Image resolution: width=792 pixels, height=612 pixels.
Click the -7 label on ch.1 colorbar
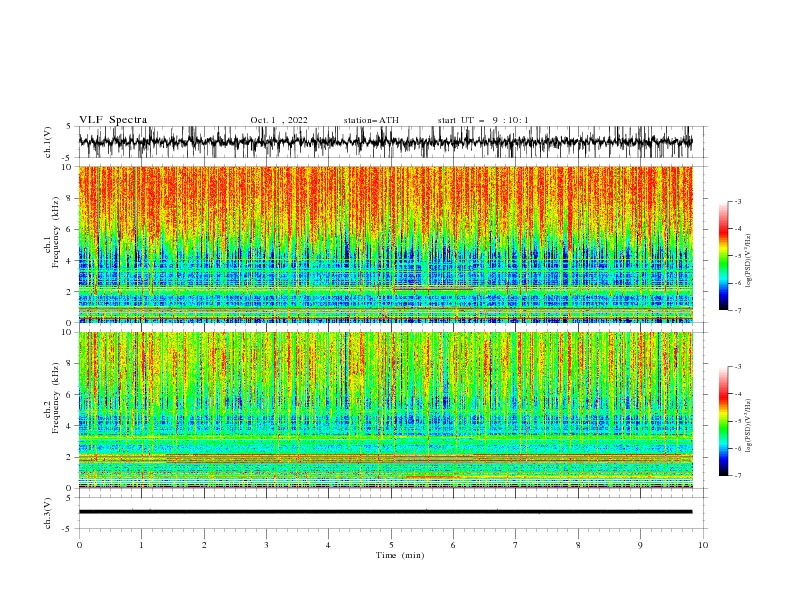(737, 310)
